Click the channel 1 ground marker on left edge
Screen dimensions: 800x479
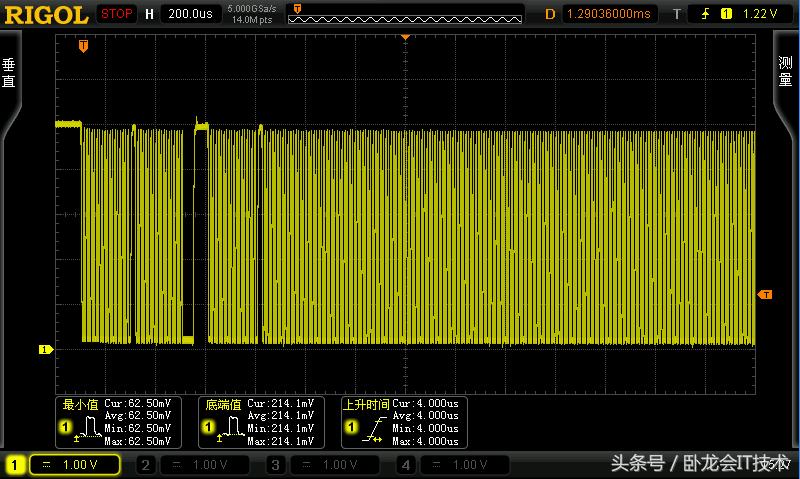coord(44,349)
